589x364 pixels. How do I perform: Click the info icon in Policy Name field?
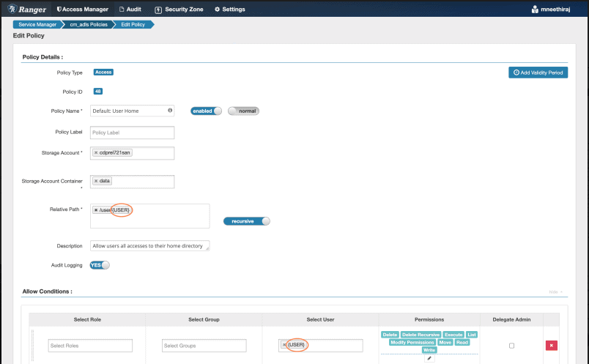pos(170,111)
